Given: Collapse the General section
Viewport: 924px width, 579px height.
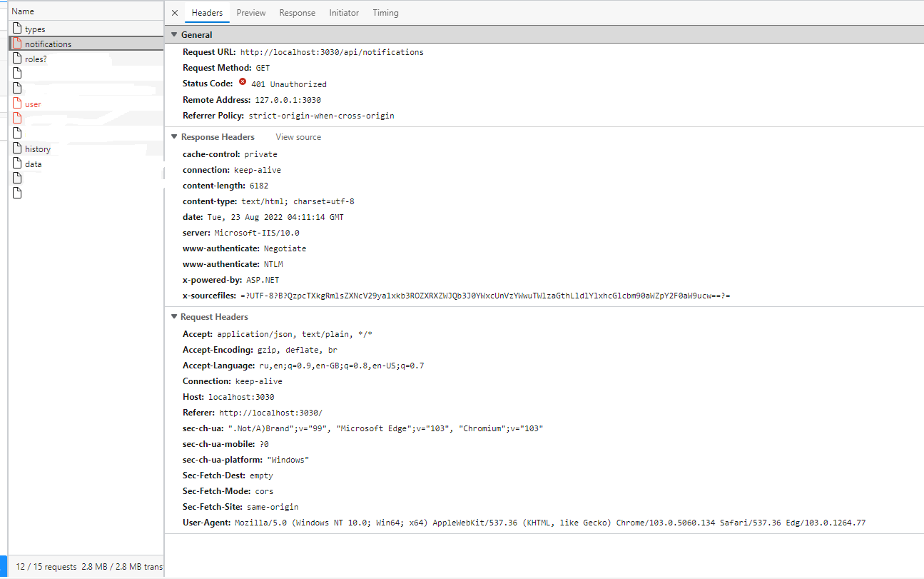Looking at the screenshot, I should click(x=174, y=34).
